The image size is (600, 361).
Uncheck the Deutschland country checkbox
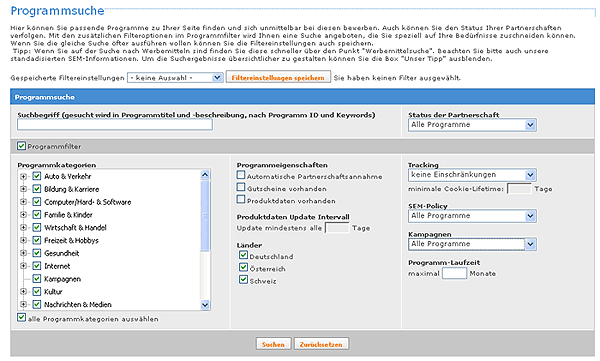tap(243, 255)
